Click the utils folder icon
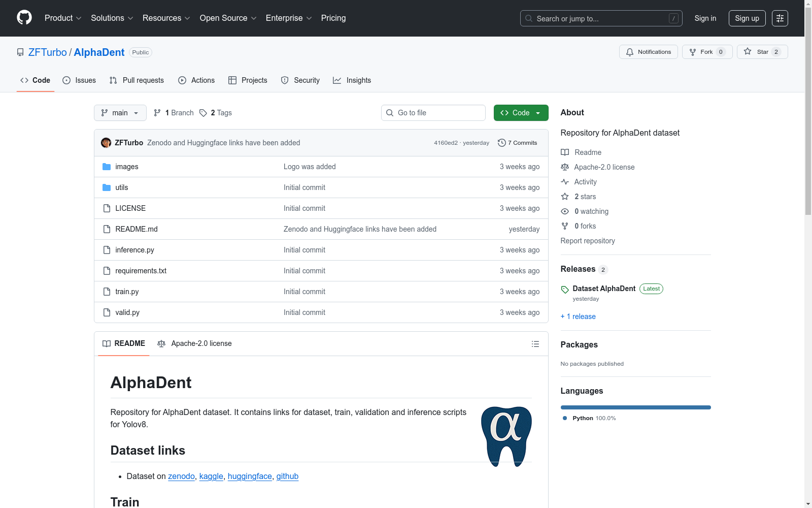Screen dimensions: 812x508 pos(107,187)
